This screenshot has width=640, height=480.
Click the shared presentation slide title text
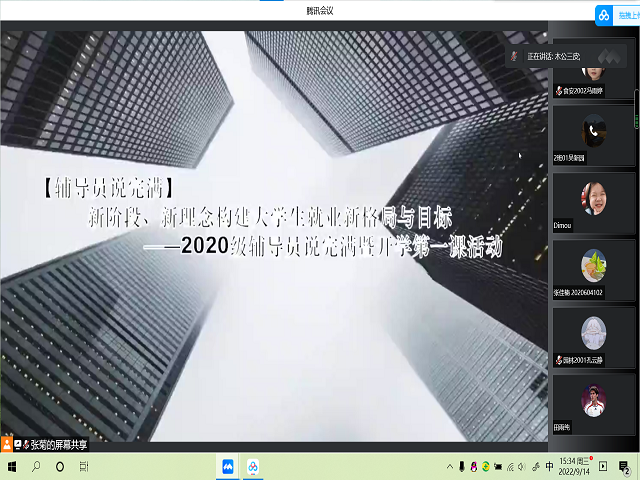point(270,215)
